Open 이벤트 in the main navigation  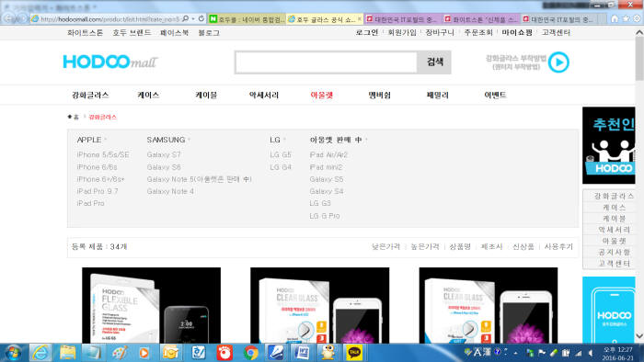[x=495, y=96]
